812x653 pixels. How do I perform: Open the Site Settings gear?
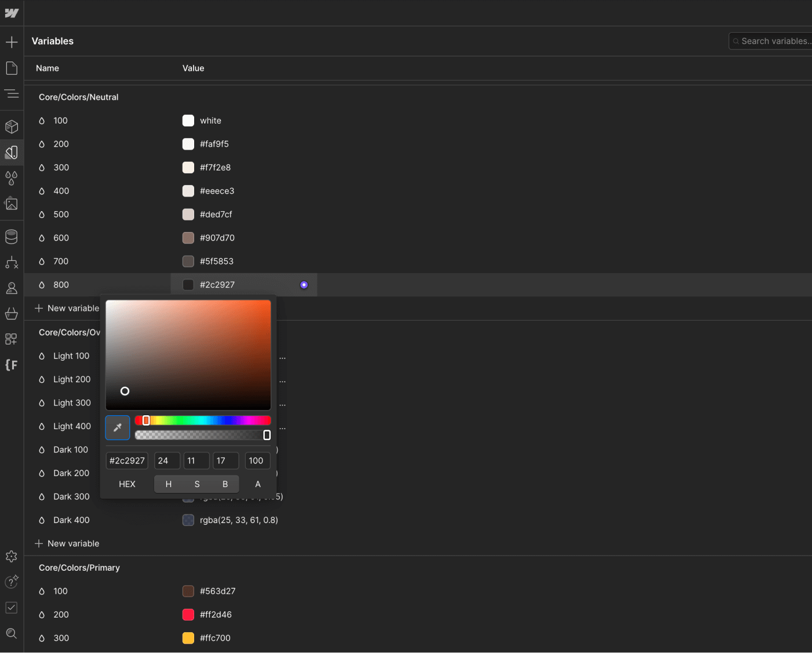click(x=12, y=556)
